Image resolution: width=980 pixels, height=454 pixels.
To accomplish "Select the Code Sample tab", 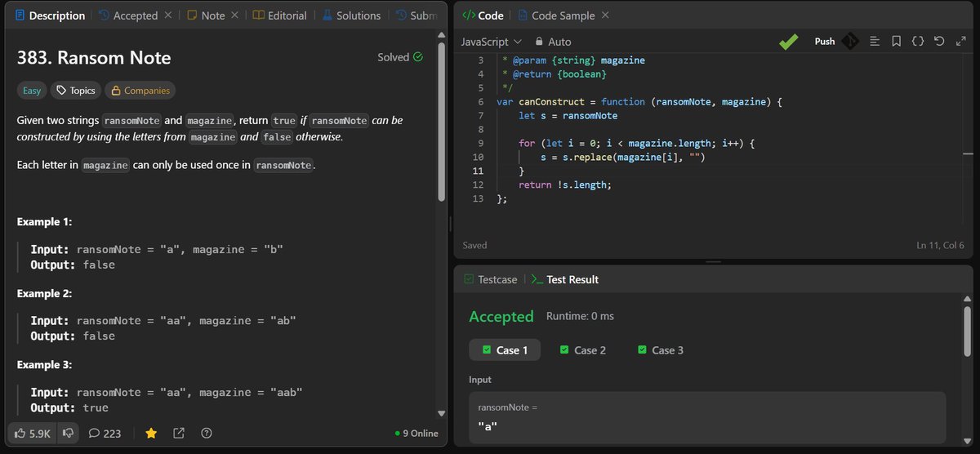I will click(x=556, y=16).
